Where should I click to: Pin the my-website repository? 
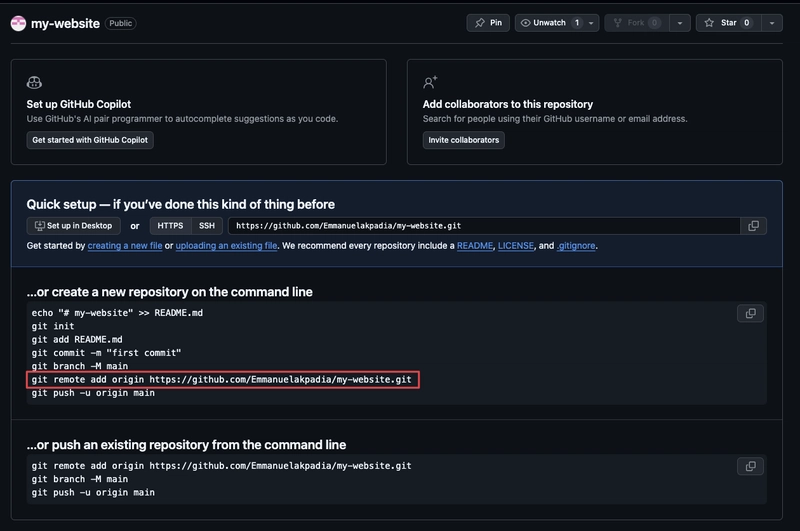point(488,23)
